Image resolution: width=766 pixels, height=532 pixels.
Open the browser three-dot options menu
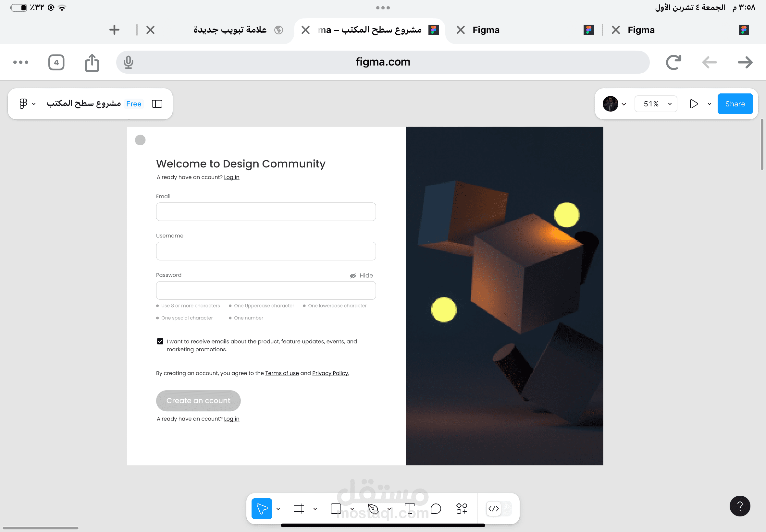click(x=21, y=62)
